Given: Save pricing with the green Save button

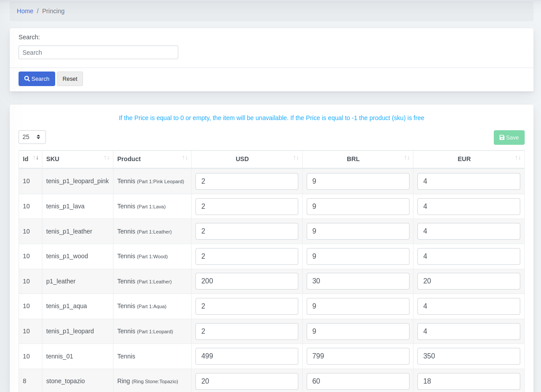Looking at the screenshot, I should 509,137.
